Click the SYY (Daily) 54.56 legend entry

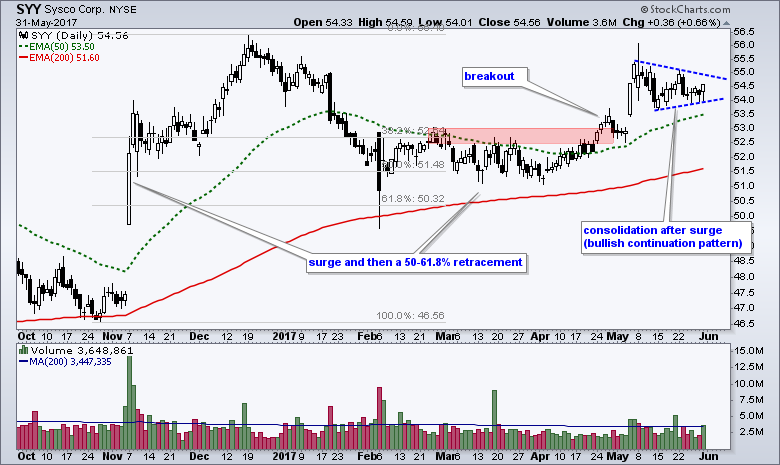click(x=80, y=36)
